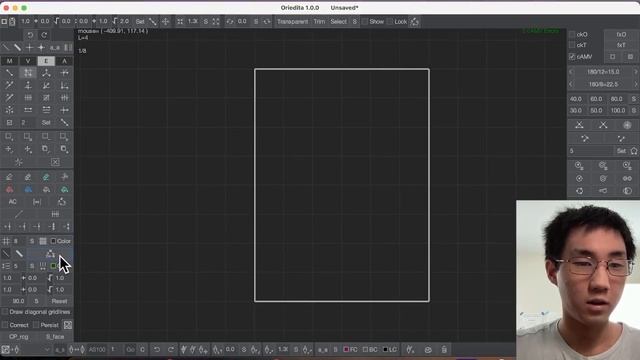Viewport: 640px width, 360px height.
Task: Select the green eraser tool
Action: [46, 177]
